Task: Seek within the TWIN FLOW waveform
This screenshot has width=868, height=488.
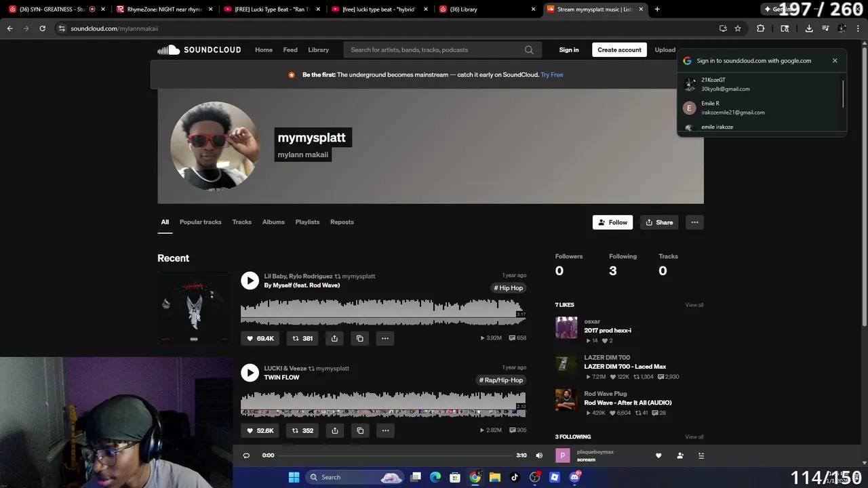Action: (383, 404)
